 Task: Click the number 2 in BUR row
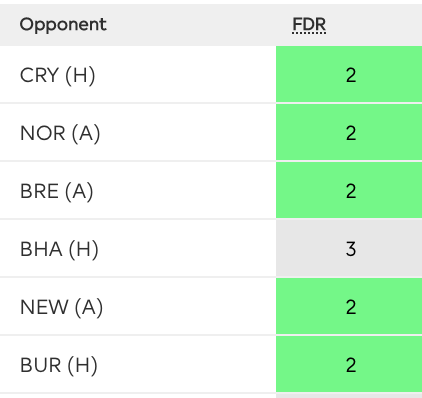pyautogui.click(x=351, y=365)
